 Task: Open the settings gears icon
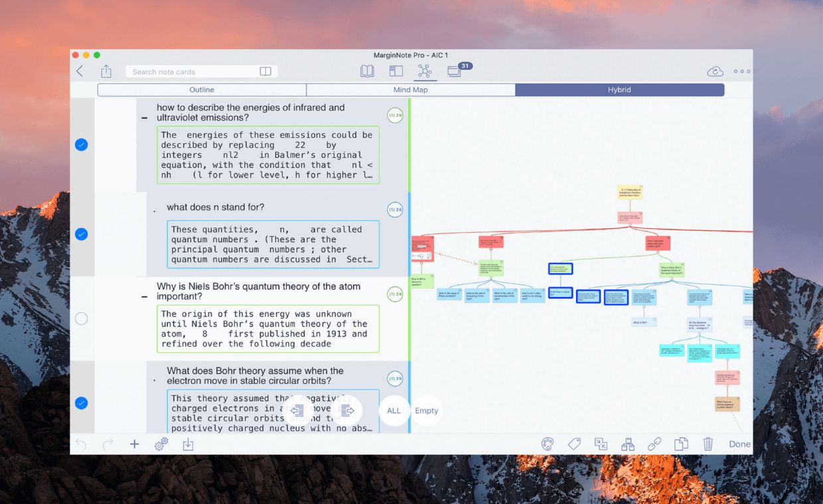pos(161,444)
